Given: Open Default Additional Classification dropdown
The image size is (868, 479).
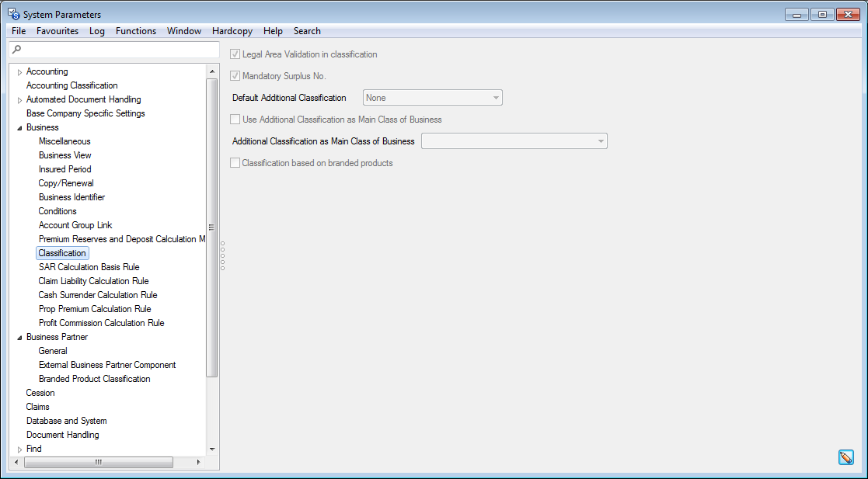Looking at the screenshot, I should 495,98.
